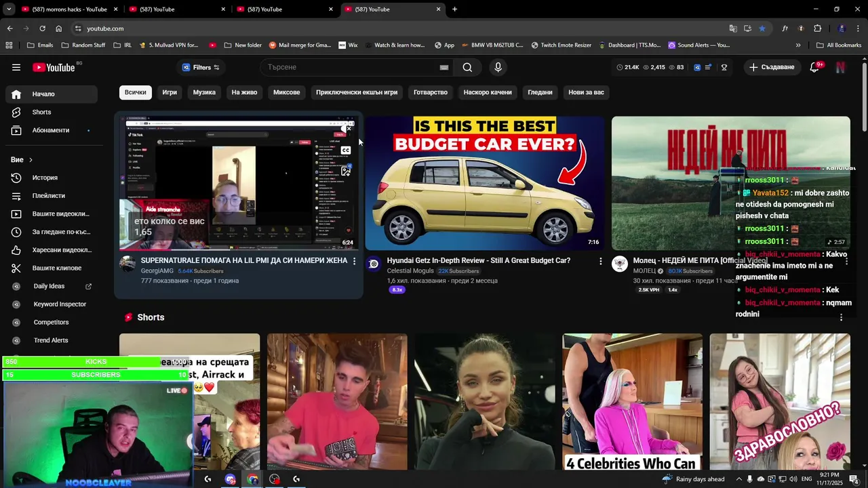
Task: Open the IRL bookmarks folder
Action: [x=123, y=45]
